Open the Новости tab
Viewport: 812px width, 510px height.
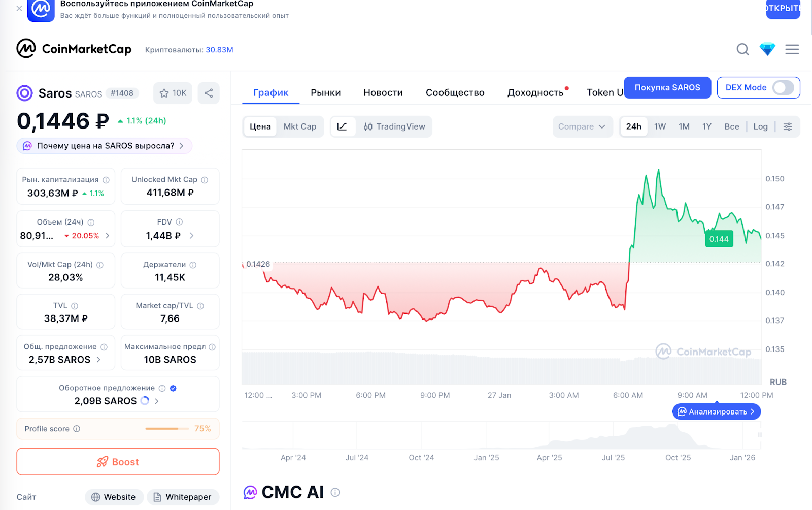click(x=383, y=92)
